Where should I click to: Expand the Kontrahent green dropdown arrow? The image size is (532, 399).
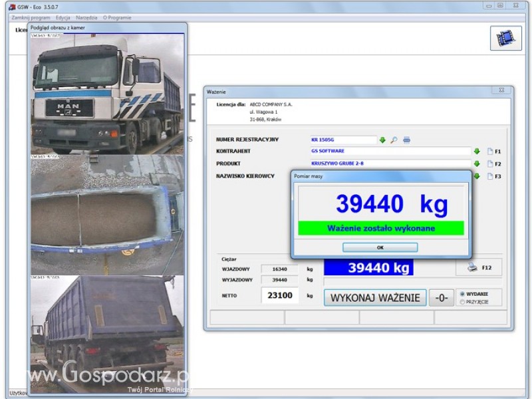[x=477, y=152]
